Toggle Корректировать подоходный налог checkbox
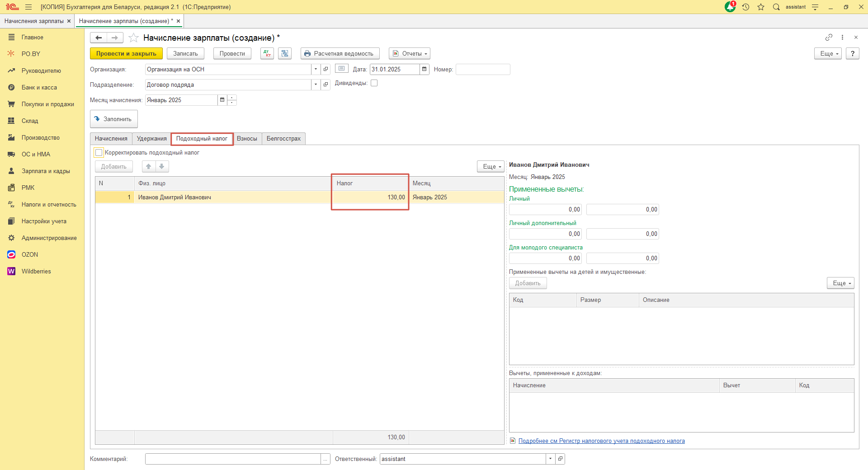The height and width of the screenshot is (470, 868). tap(99, 153)
